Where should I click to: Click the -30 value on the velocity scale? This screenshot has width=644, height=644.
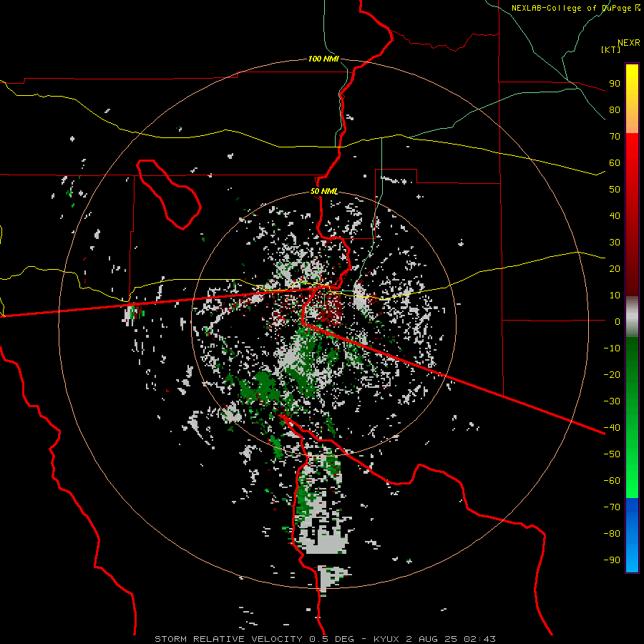point(612,401)
